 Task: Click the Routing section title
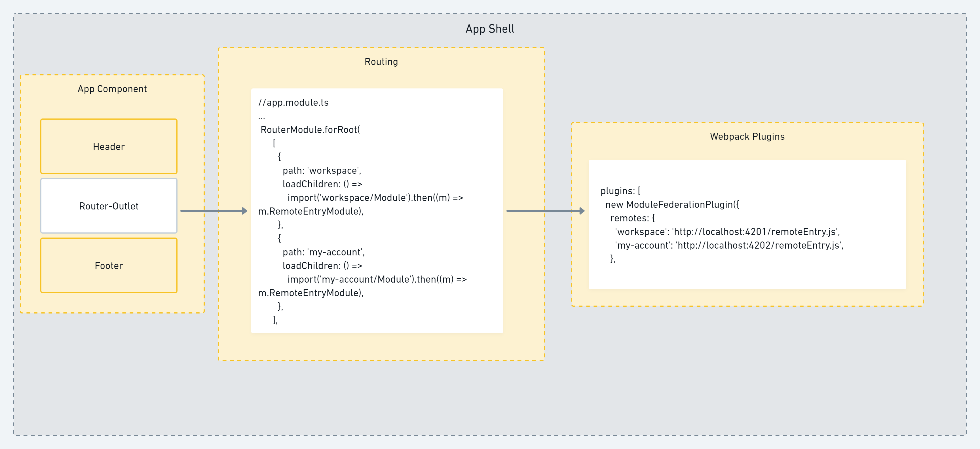[x=381, y=62]
